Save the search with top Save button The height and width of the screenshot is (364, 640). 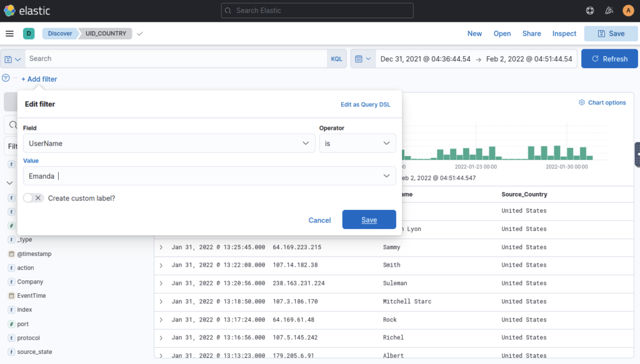pos(611,34)
